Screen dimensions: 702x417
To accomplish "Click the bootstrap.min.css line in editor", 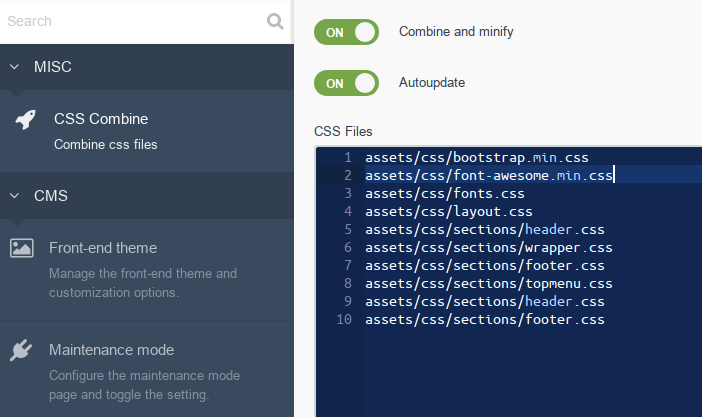I will (x=476, y=157).
